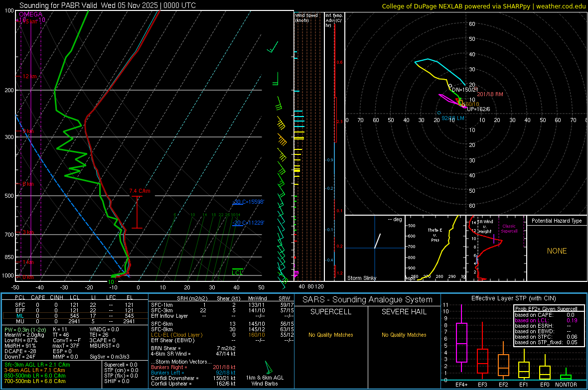Viewport: 588px width, 390px height.
Task: Click the '700-500mb LR = 6.8 C/km' line
Action: point(35,381)
